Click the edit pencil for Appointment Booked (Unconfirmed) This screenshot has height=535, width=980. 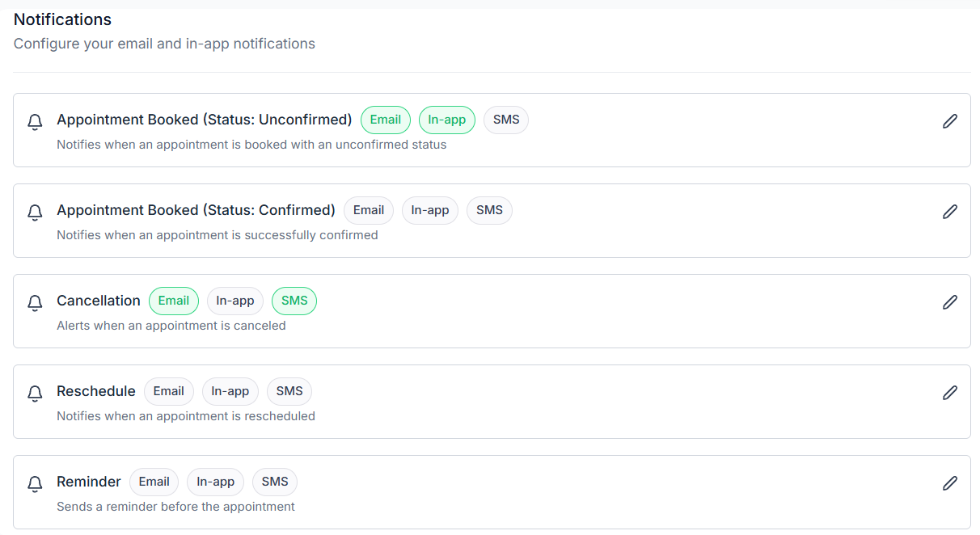[949, 121]
